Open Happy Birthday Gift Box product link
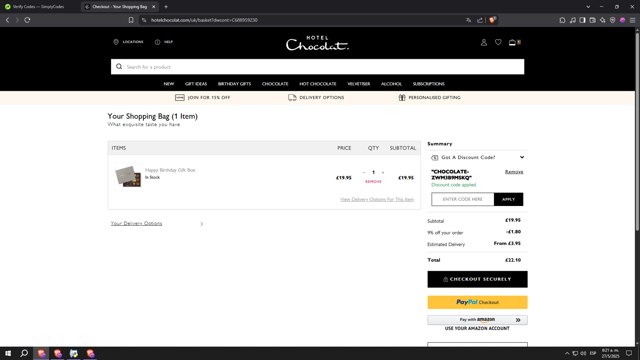Screen dimensions: 640x360 170,170
